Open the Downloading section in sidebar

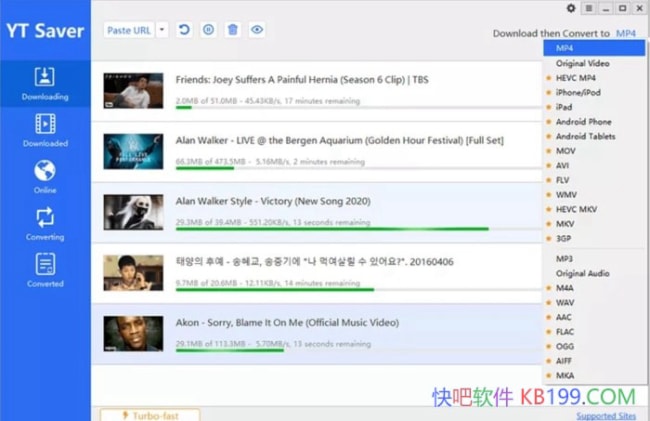tap(45, 84)
